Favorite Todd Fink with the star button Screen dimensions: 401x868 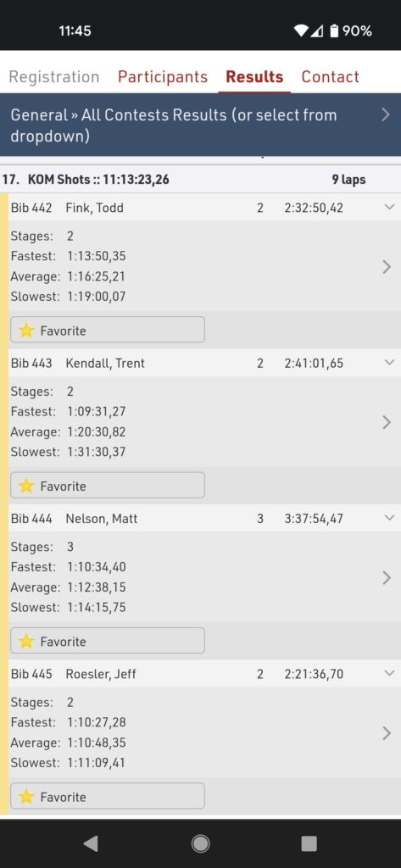108,330
